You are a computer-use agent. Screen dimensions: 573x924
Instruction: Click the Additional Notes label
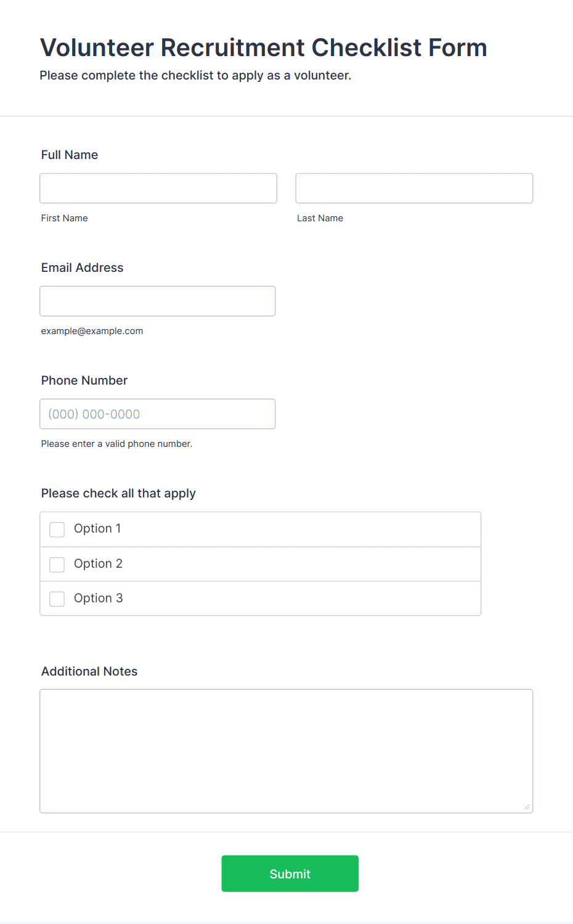pyautogui.click(x=89, y=671)
